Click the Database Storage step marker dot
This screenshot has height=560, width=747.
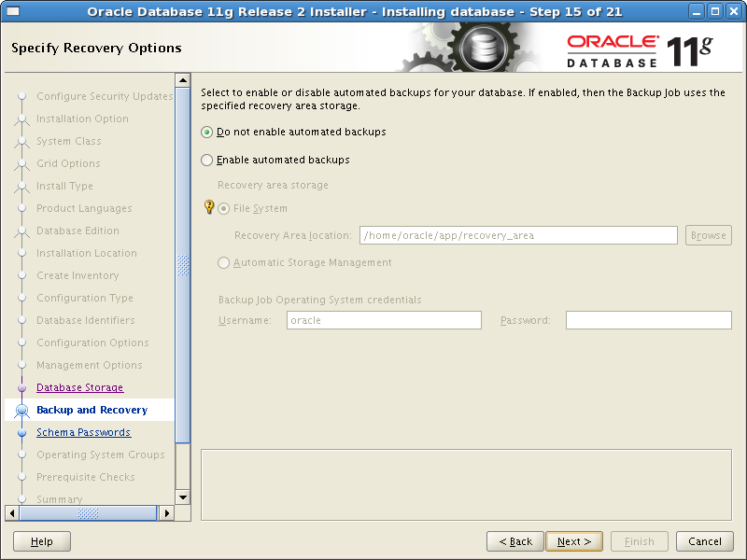(x=21, y=387)
